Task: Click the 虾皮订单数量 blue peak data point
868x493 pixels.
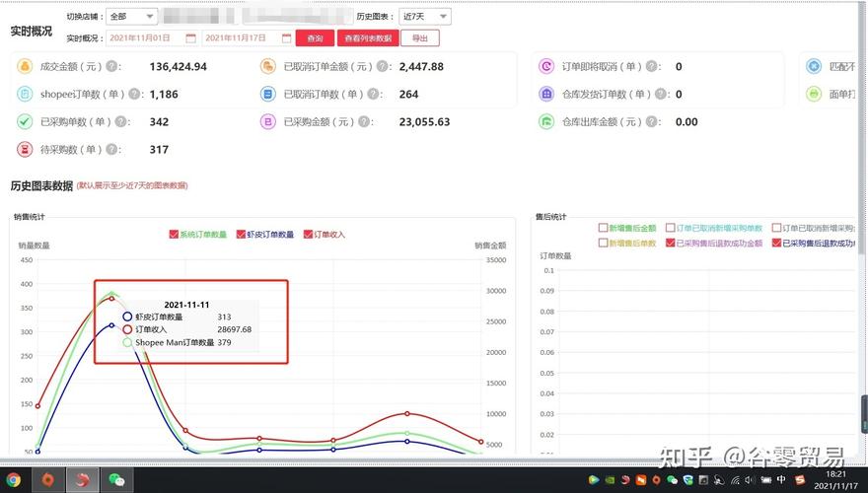Action: 111,325
